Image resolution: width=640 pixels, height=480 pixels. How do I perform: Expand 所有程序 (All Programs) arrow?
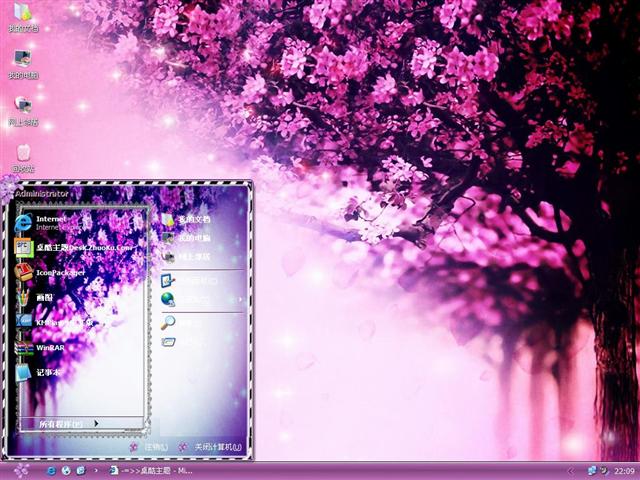tap(96, 423)
